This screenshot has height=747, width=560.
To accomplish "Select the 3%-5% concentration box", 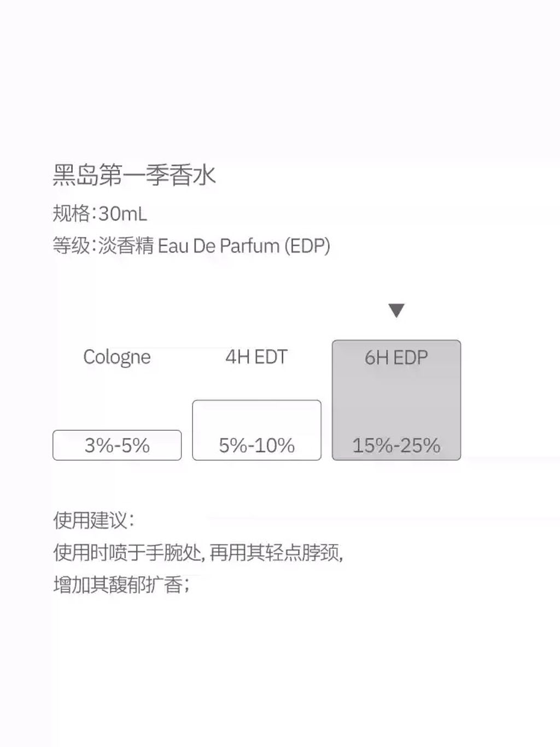I will click(x=117, y=445).
